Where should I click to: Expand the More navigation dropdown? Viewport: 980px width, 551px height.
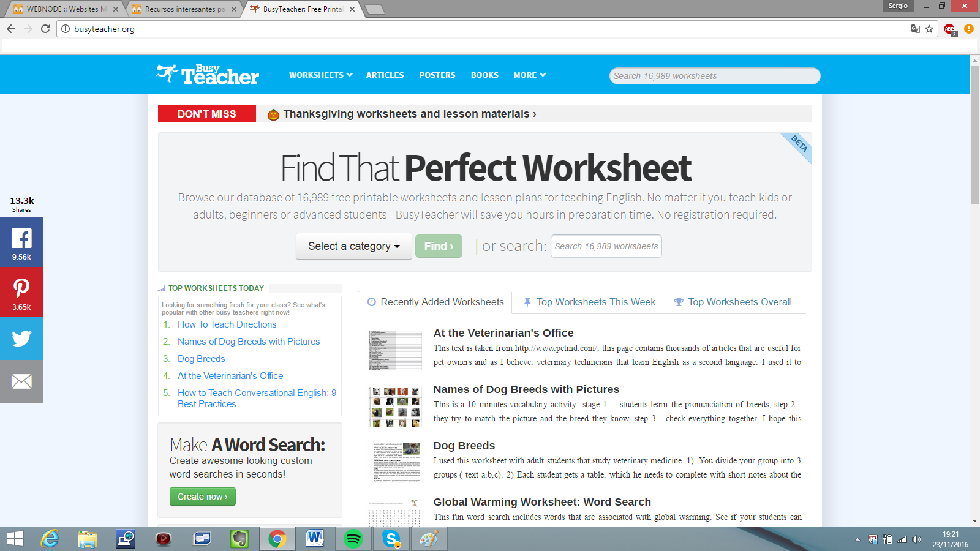point(529,75)
